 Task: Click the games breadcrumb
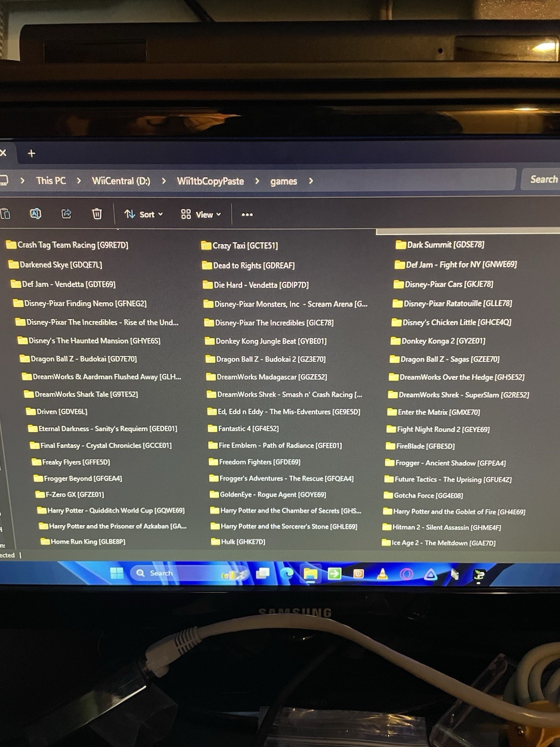(283, 181)
